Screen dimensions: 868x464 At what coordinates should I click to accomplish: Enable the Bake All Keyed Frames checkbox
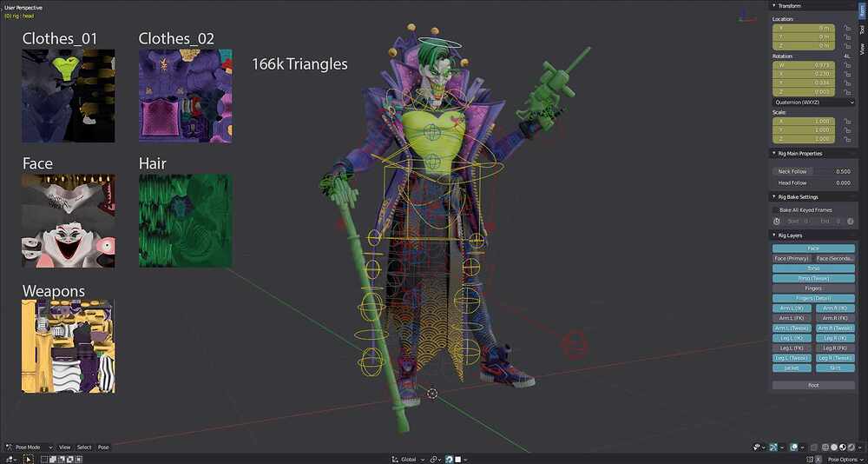775,210
